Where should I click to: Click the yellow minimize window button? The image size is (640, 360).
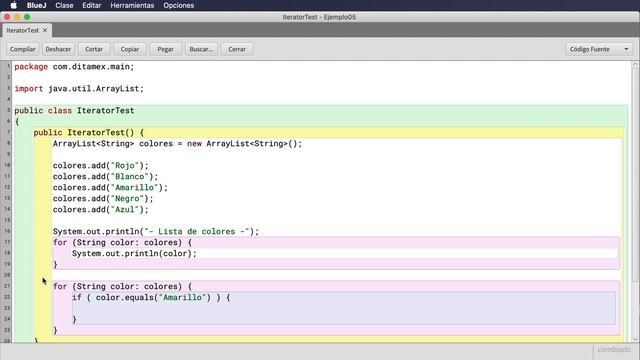(17, 17)
